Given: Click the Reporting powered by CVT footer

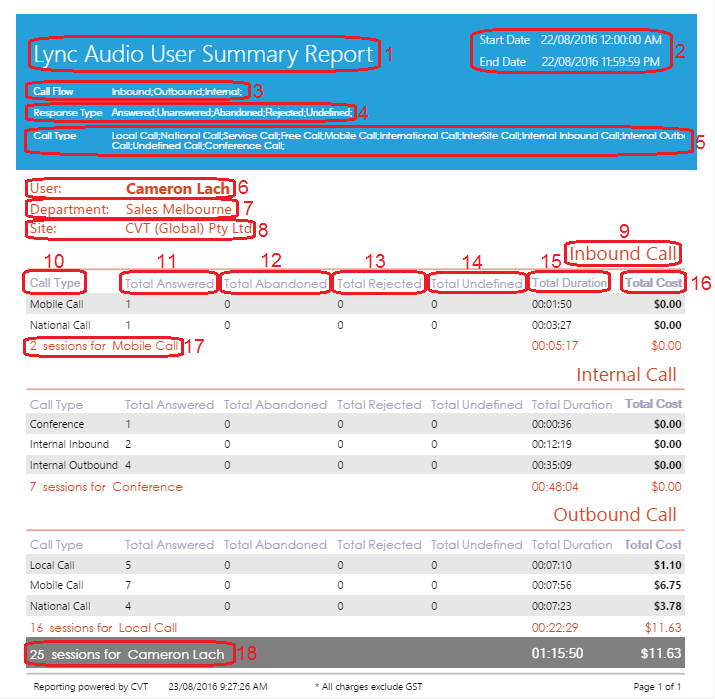Looking at the screenshot, I should [91, 687].
